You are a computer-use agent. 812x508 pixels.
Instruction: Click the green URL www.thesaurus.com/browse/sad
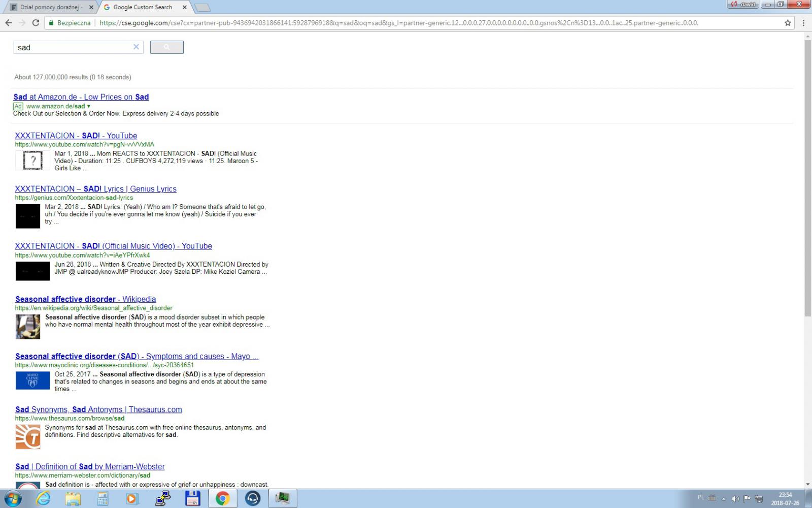[70, 418]
